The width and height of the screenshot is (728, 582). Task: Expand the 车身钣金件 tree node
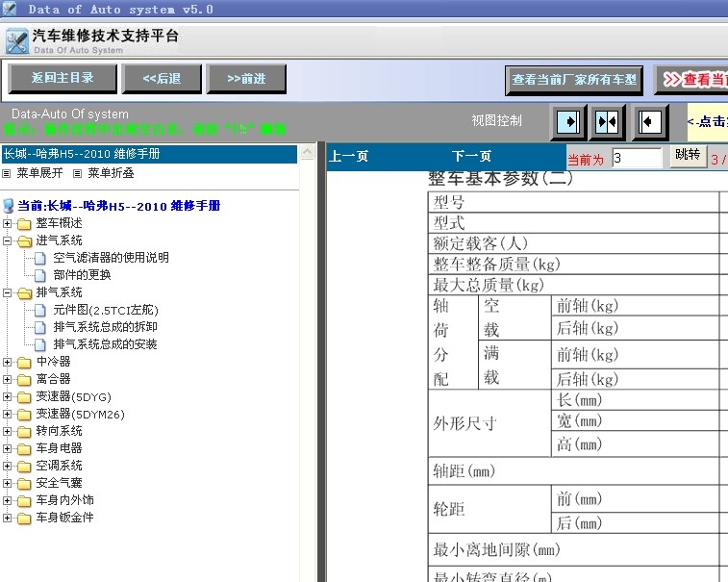tap(7, 518)
